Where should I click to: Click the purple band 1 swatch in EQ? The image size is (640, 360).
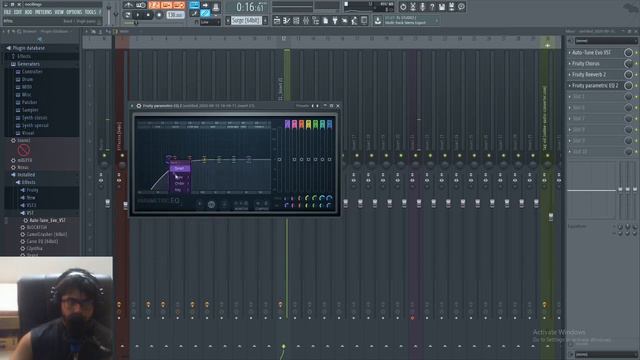pyautogui.click(x=287, y=124)
